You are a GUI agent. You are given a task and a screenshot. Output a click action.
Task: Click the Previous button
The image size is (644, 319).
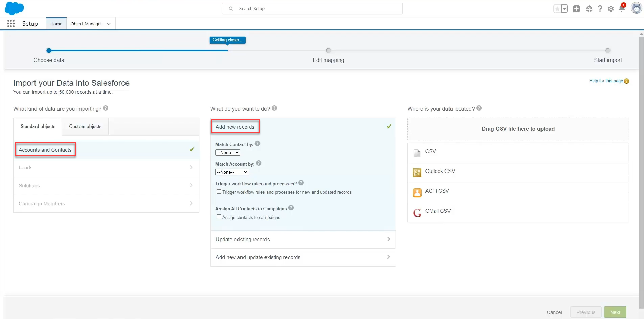click(585, 312)
